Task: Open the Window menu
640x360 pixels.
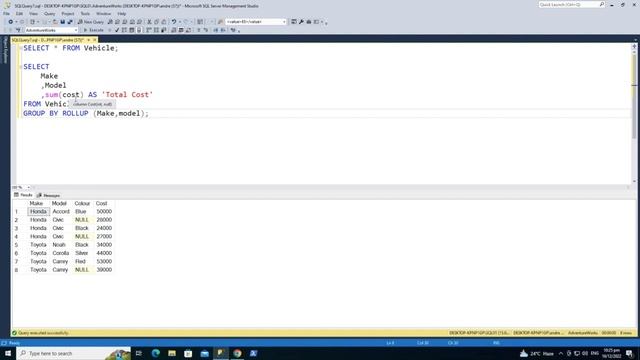Action: (x=103, y=13)
